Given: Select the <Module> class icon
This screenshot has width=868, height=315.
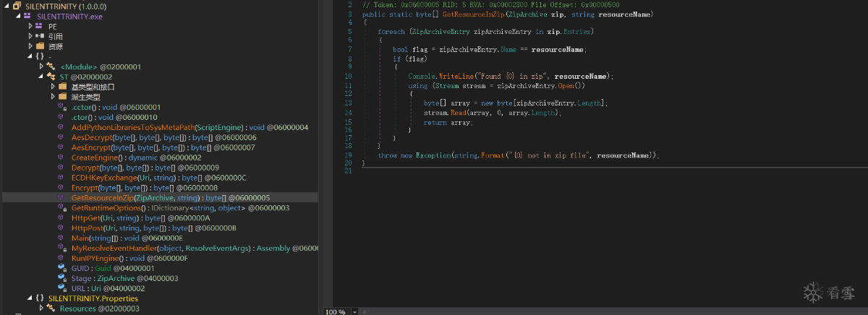Looking at the screenshot, I should point(51,66).
